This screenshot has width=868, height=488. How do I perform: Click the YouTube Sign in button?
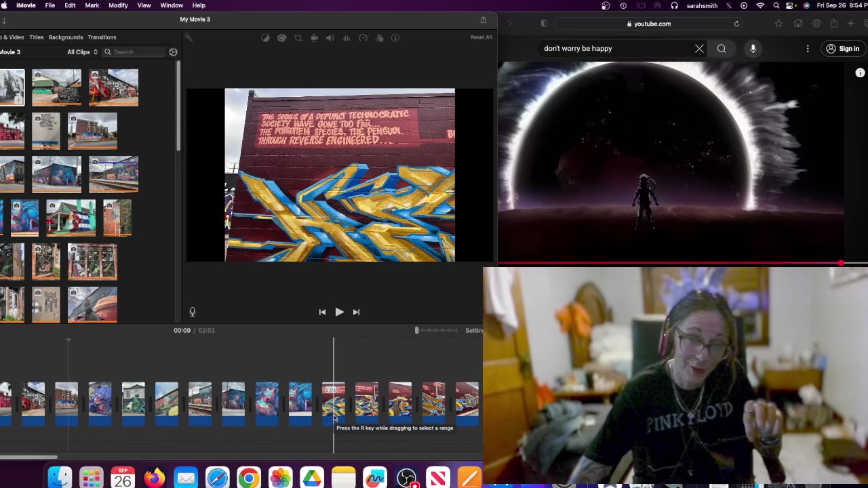(842, 49)
